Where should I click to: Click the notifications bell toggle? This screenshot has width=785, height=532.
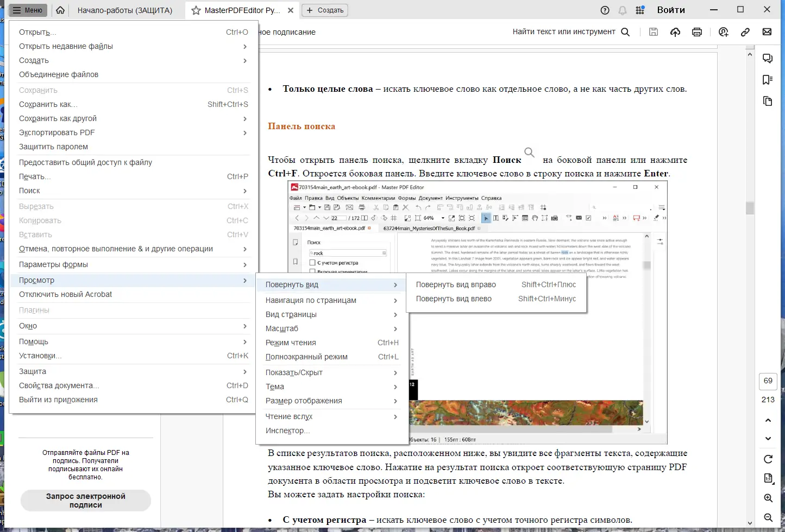point(623,10)
